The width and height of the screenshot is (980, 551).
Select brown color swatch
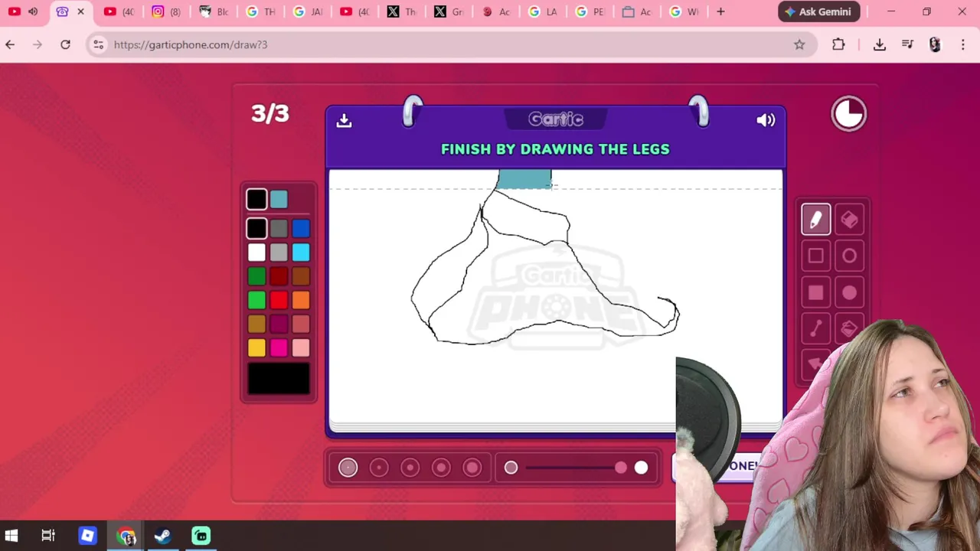point(301,276)
